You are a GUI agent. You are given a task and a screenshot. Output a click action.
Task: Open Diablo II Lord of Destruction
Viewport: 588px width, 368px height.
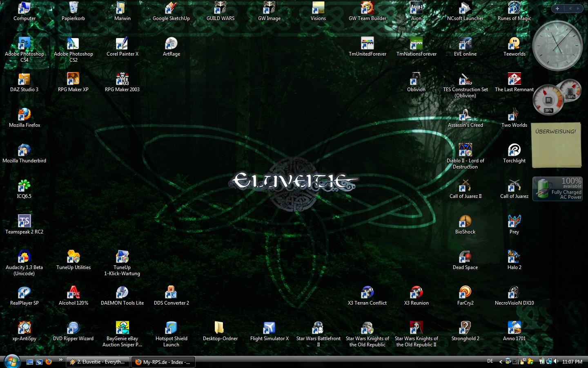tap(465, 156)
